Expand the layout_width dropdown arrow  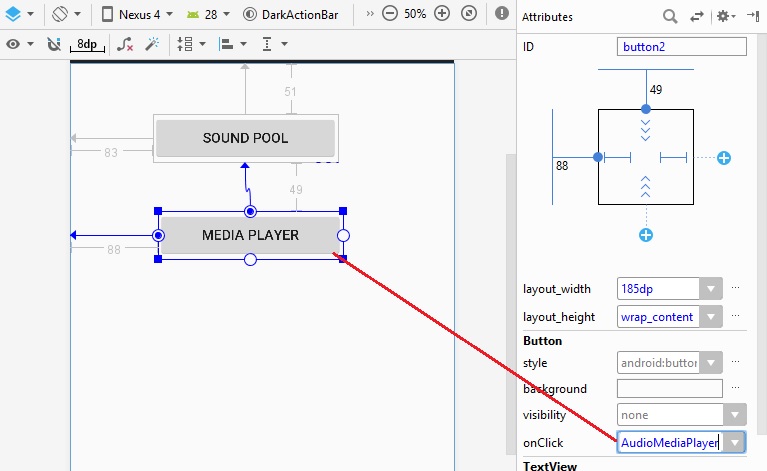coord(711,289)
